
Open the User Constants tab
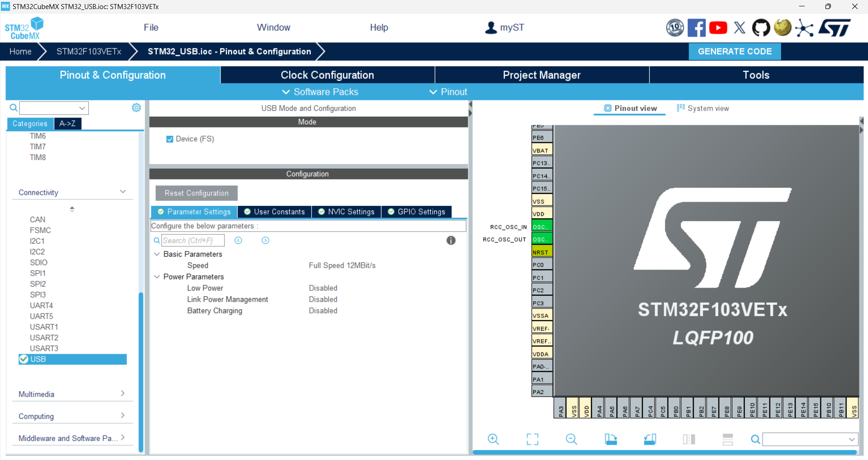point(275,212)
